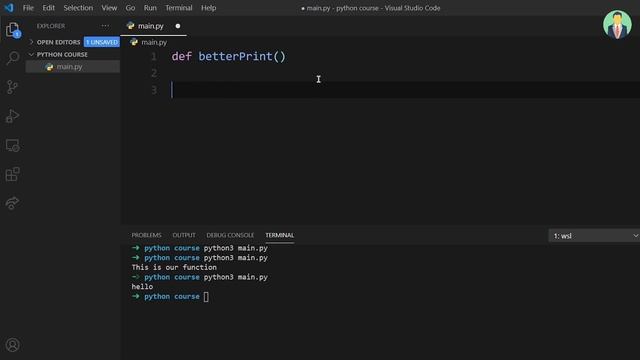Open the Live Share icon in the activity bar
Viewport: 640px width, 360px height.
(13, 203)
